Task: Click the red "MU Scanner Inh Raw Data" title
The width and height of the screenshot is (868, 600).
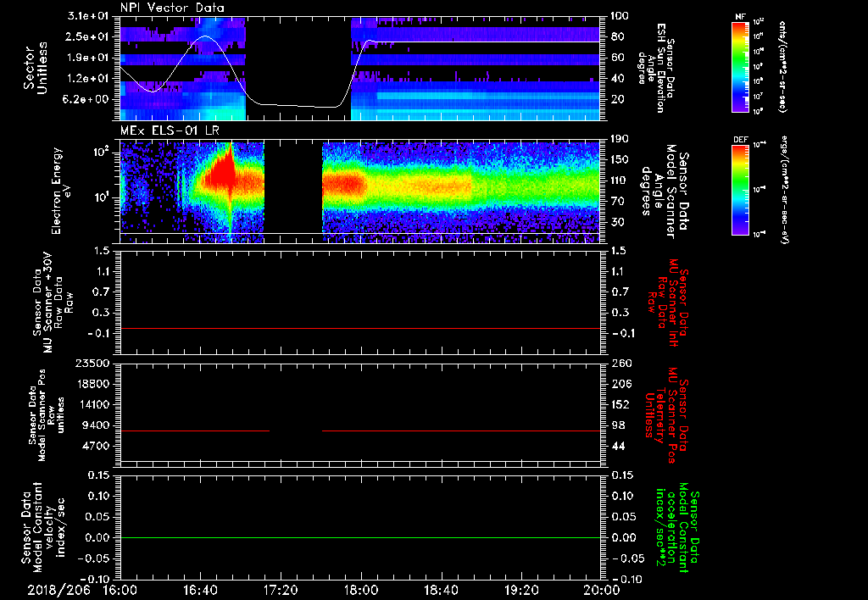Action: tap(668, 303)
